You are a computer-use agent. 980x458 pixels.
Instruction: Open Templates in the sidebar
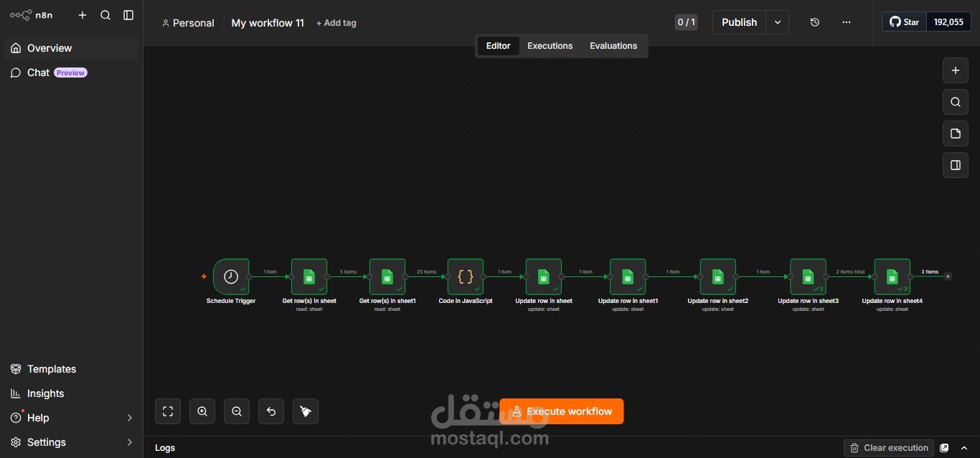[x=71, y=369]
